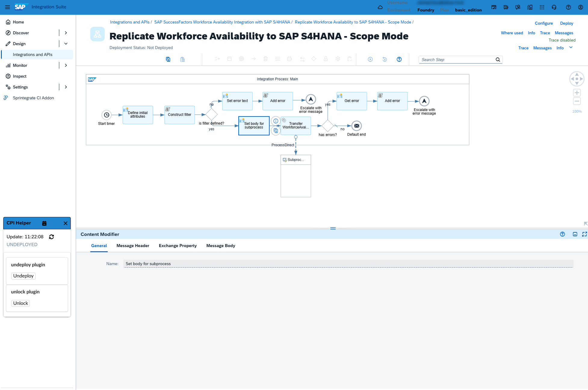Switch to the Message Body tab
The image size is (588, 390).
click(221, 246)
